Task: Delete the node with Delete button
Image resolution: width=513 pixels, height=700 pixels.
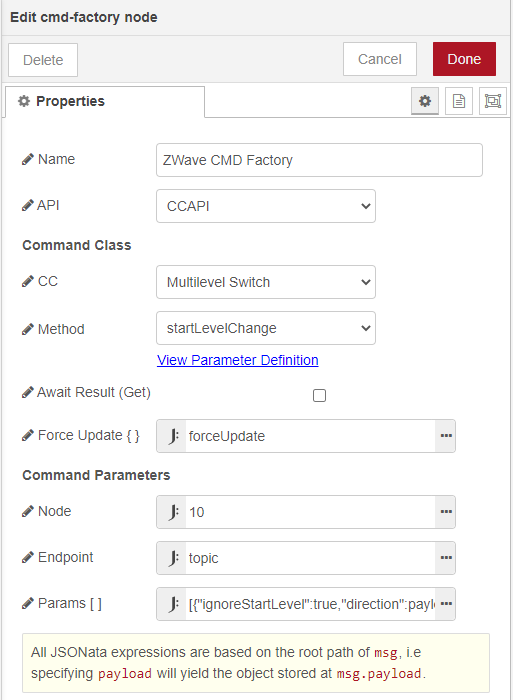Action: [43, 60]
